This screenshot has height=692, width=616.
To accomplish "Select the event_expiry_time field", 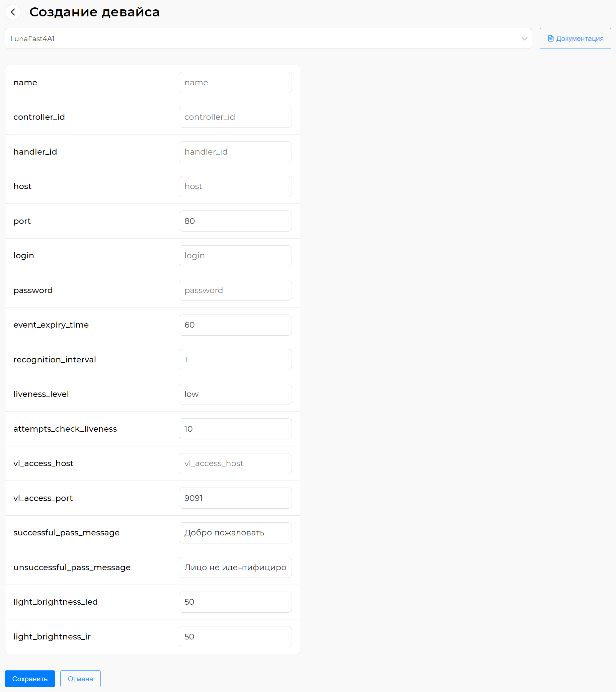I will click(235, 325).
